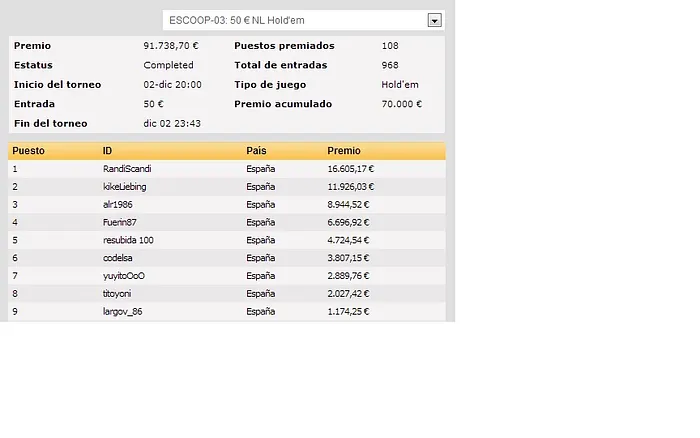Viewport: 700px width, 438px height.
Task: Select the prize 8.944,52 €
Action: point(348,204)
